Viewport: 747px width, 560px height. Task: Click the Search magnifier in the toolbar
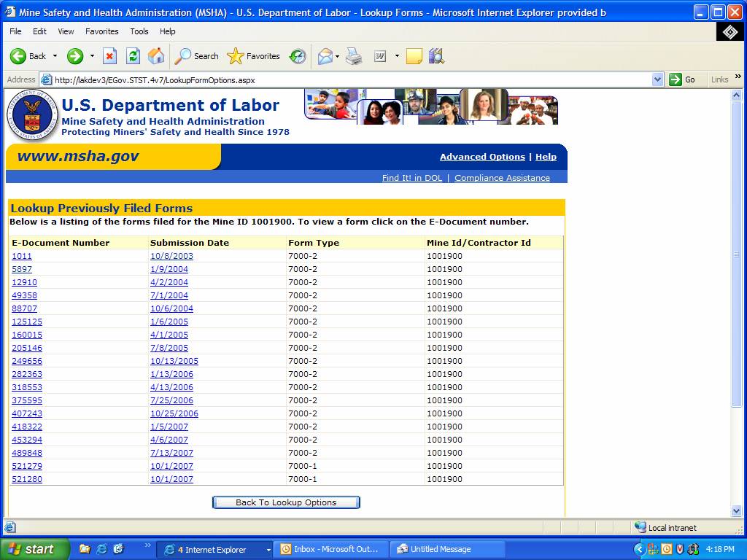coord(197,56)
